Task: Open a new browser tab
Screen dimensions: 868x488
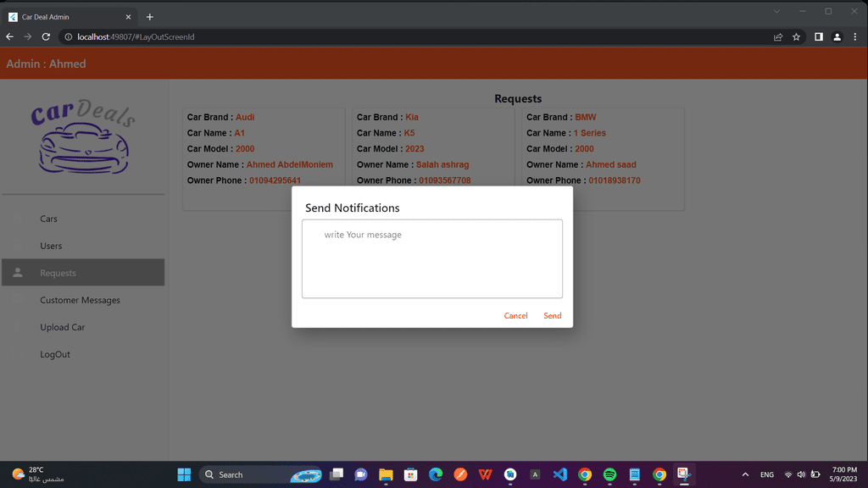Action: point(149,17)
